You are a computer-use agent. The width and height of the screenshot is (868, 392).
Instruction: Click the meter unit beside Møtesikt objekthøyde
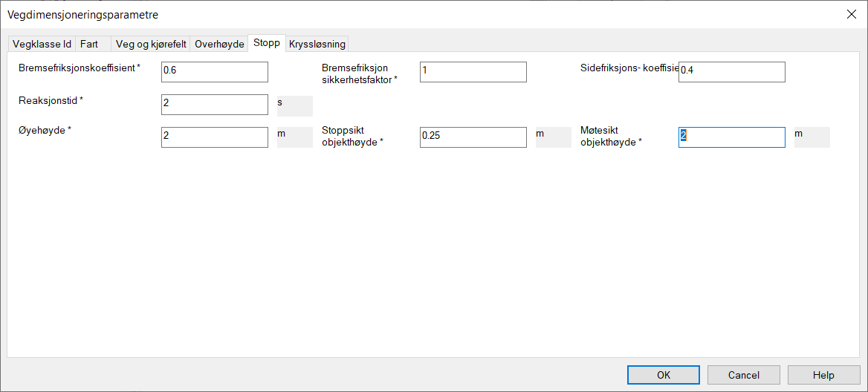click(812, 137)
